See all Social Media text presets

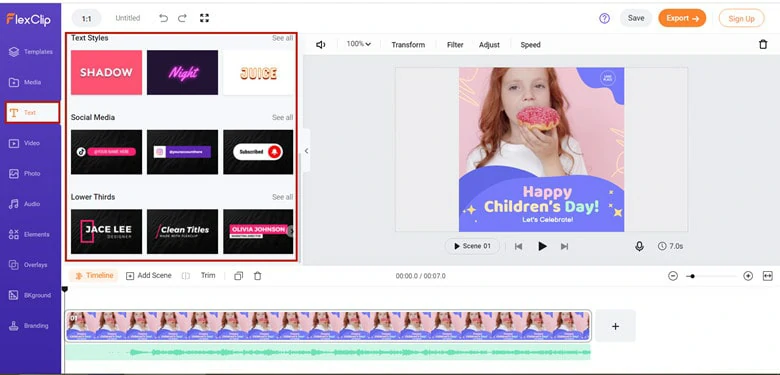coord(282,118)
